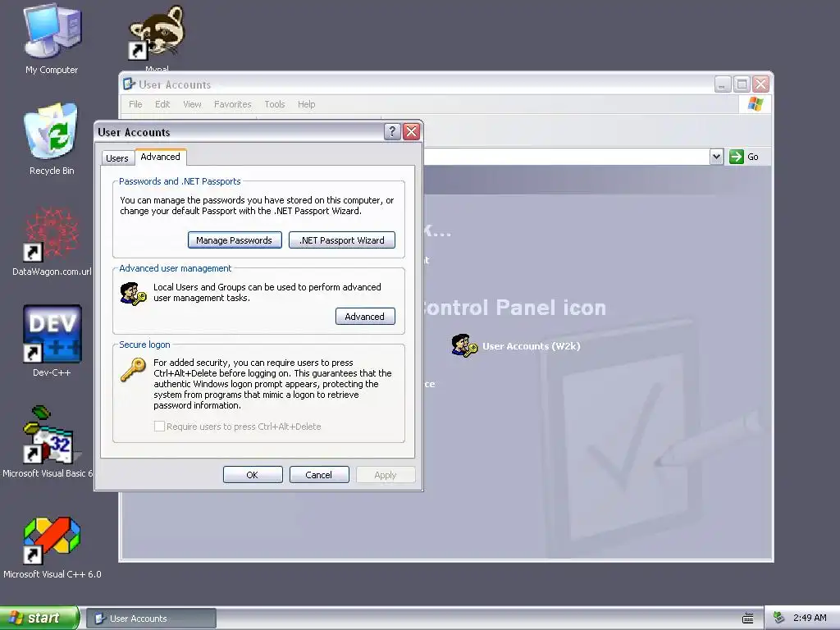Close the User Accounts dialog
The width and height of the screenshot is (840, 630).
point(411,131)
